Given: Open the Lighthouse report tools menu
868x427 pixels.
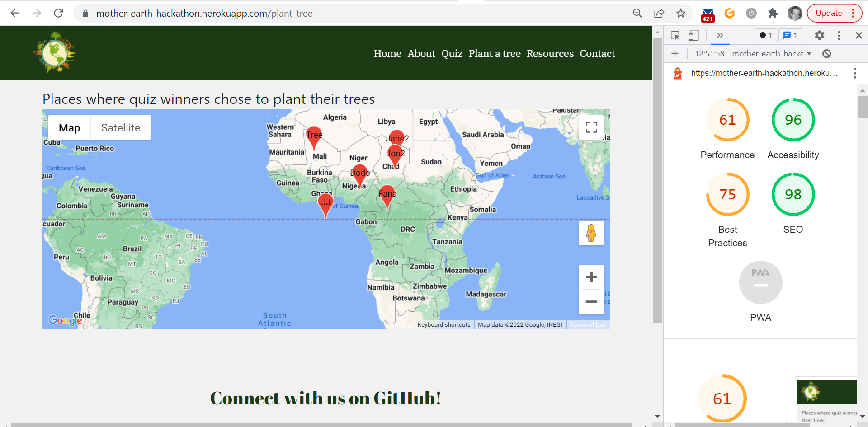Looking at the screenshot, I should 854,73.
